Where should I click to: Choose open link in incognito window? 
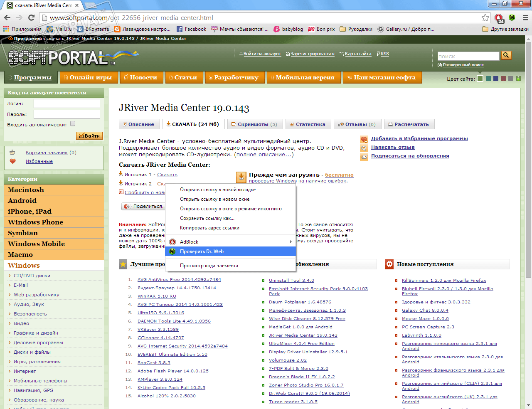tap(231, 209)
